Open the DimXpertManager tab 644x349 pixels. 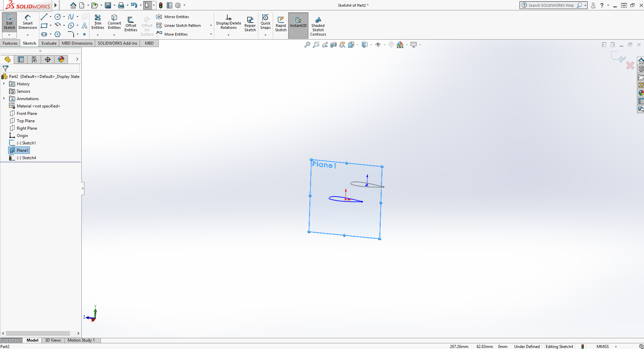click(48, 59)
